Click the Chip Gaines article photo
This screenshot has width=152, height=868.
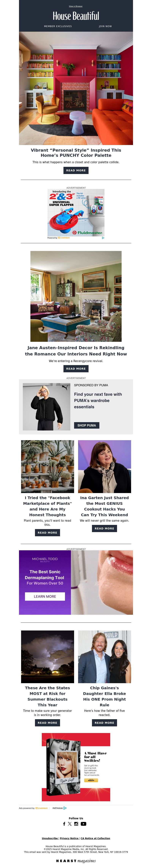(104, 657)
